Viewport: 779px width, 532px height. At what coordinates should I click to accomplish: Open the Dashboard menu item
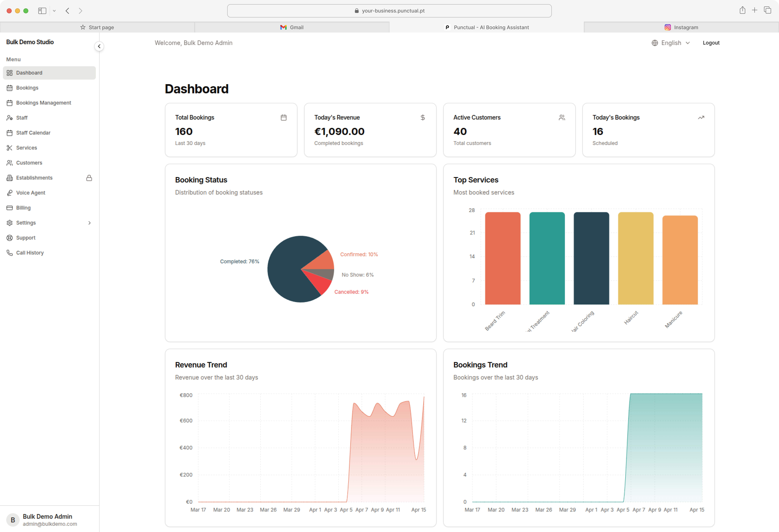49,73
